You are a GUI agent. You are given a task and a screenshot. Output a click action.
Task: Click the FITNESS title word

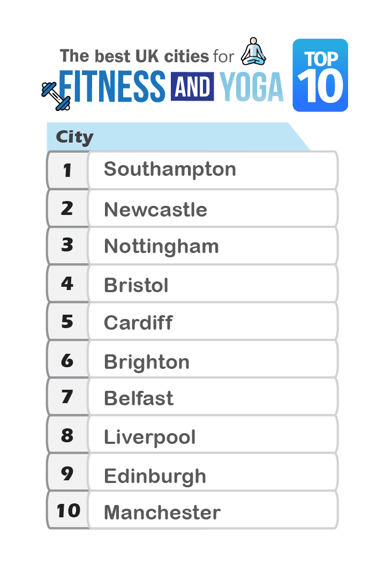pos(112,86)
